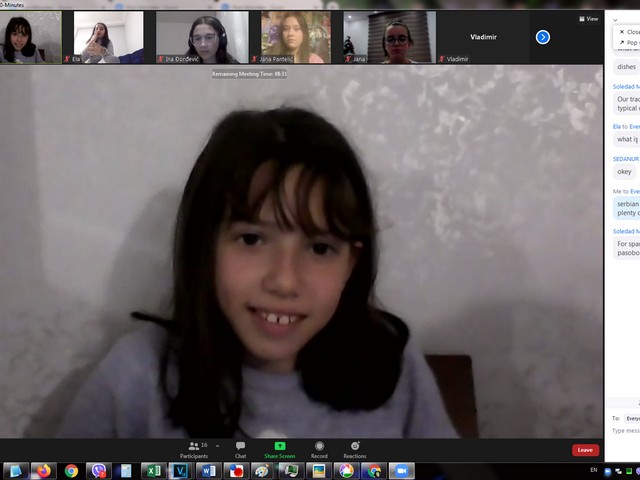Open Google Chrome from the taskbar
This screenshot has height=480, width=640.
point(71,471)
